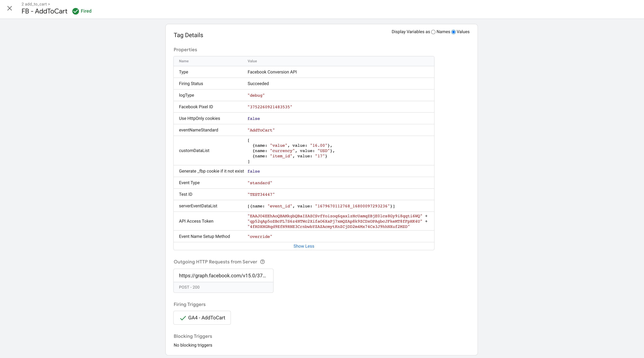The height and width of the screenshot is (358, 644).
Task: Click Show Less to collapse properties
Action: click(x=303, y=246)
